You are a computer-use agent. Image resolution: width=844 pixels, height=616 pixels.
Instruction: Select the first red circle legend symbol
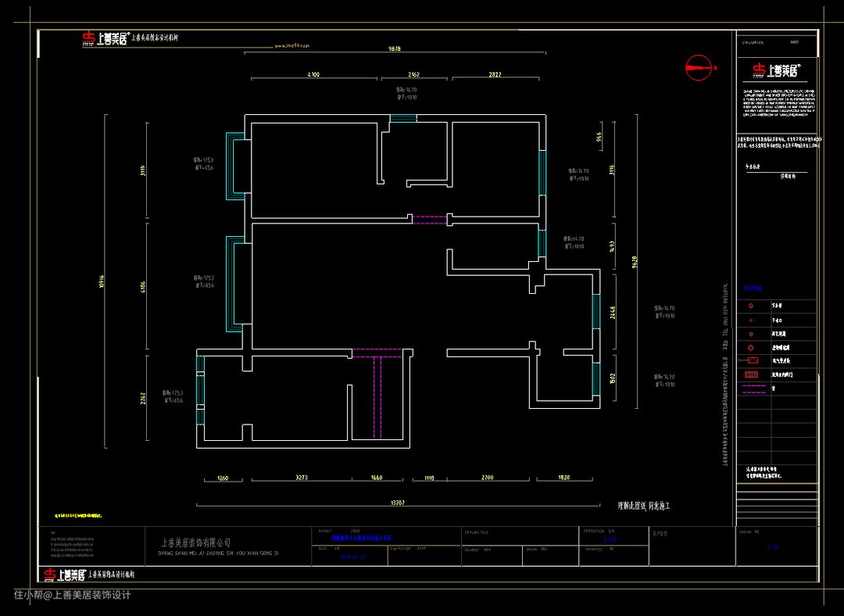pos(751,306)
